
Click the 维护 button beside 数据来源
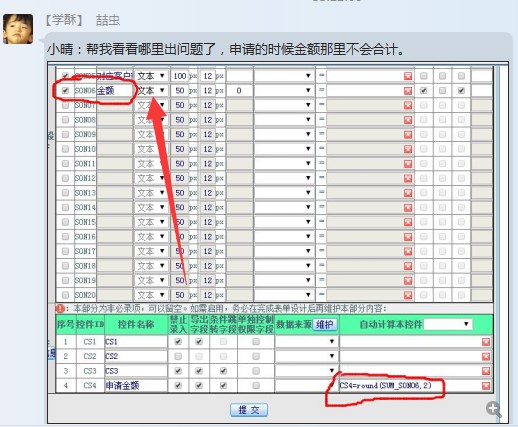[x=325, y=324]
